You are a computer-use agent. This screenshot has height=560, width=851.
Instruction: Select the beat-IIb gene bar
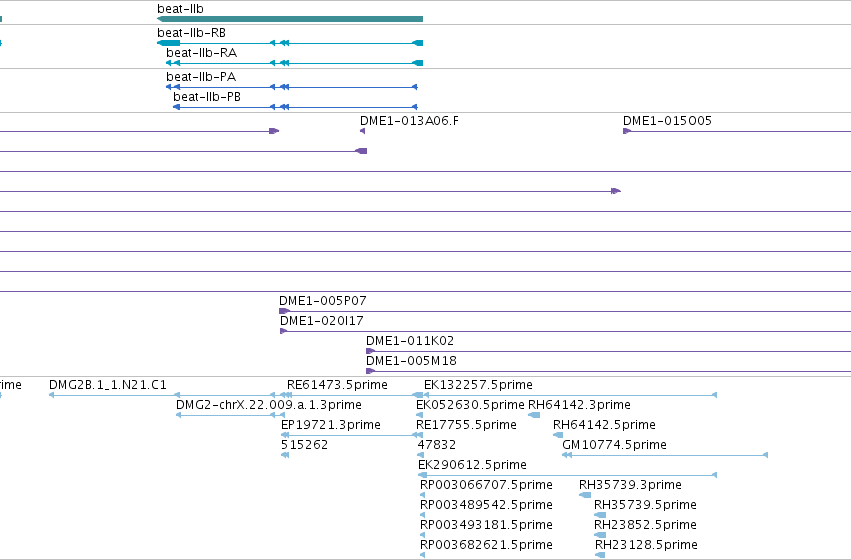[290, 19]
